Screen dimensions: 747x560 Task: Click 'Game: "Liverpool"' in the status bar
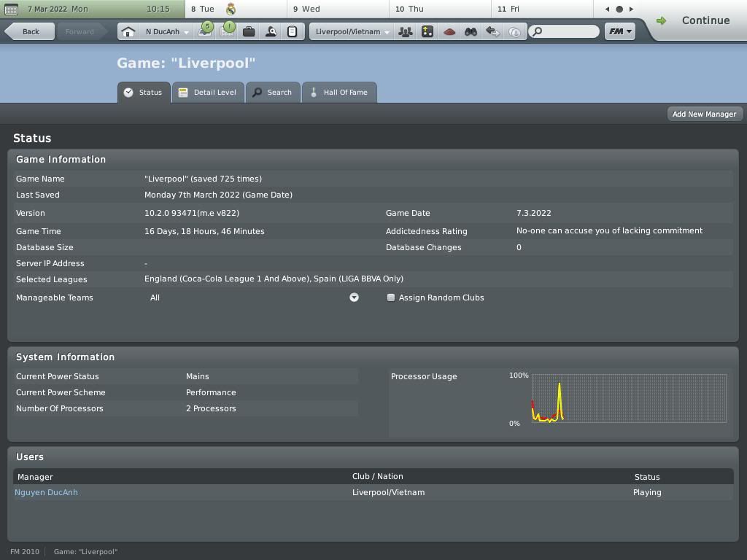point(86,552)
